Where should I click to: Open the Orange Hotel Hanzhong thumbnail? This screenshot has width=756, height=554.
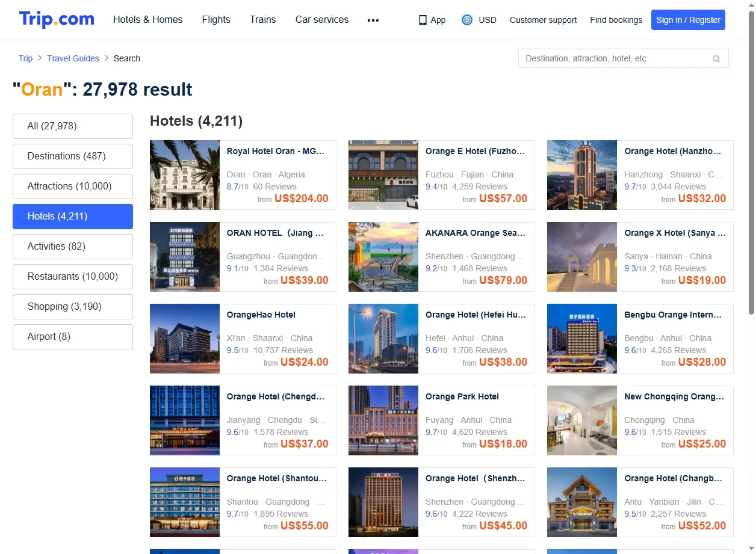tap(582, 175)
